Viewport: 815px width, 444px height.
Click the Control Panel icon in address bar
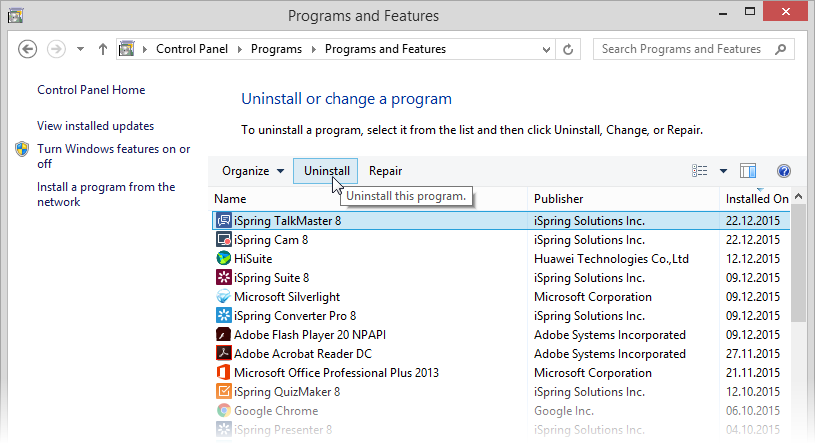tap(126, 49)
